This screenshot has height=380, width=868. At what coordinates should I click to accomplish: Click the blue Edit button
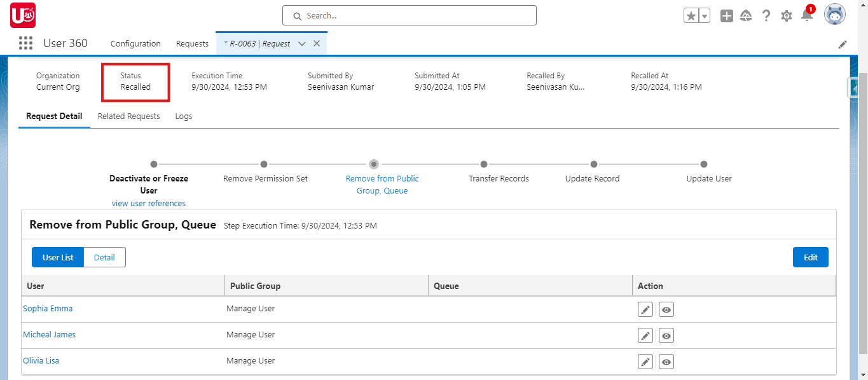coord(810,257)
